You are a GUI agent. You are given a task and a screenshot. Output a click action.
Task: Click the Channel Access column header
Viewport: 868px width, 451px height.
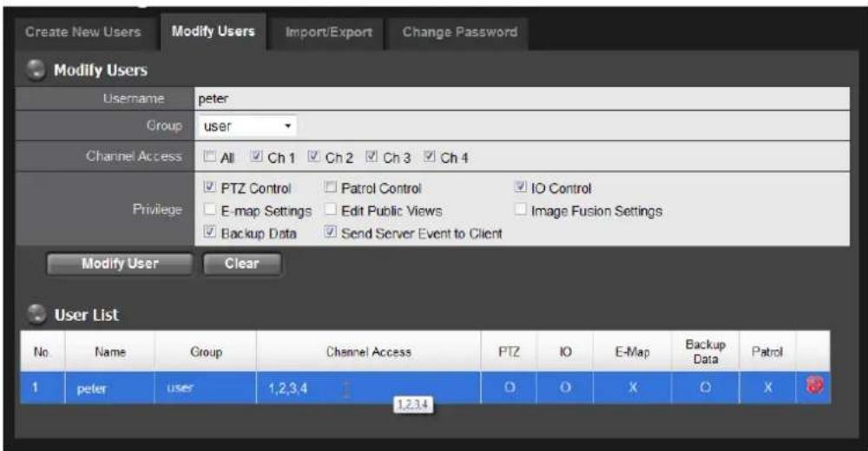[x=369, y=352]
